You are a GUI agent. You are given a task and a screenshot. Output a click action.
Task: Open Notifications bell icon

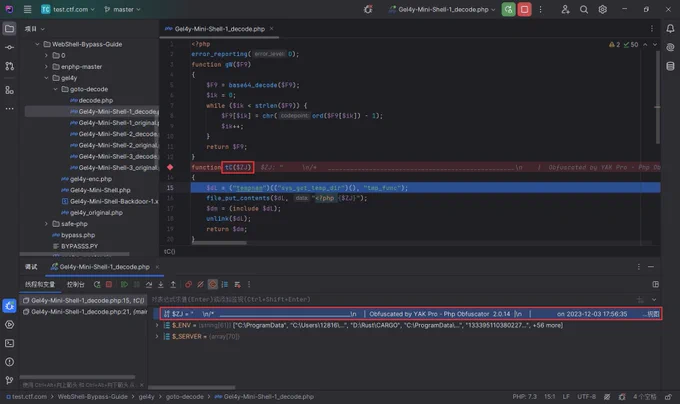[670, 29]
